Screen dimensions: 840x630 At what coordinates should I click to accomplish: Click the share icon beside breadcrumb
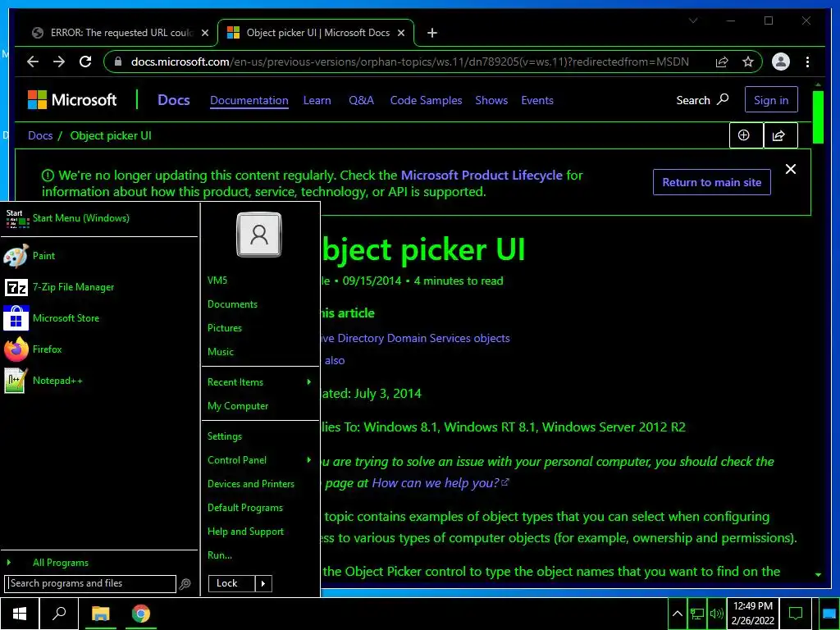click(x=781, y=135)
